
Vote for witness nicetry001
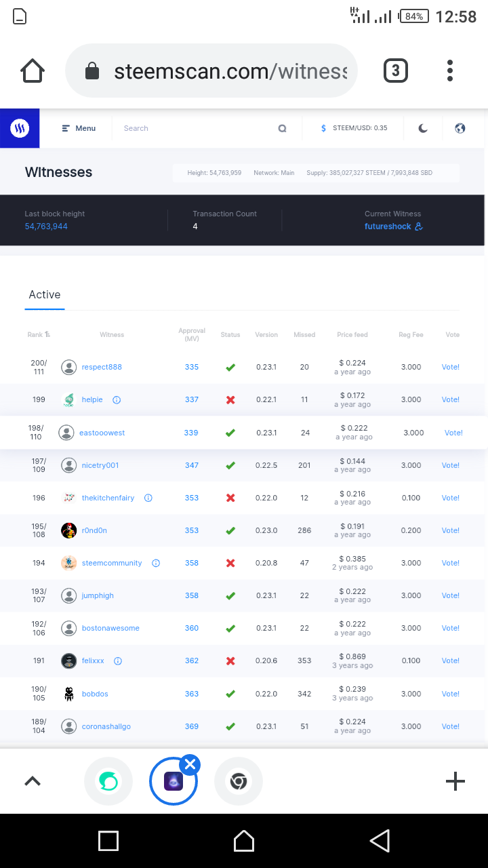(x=451, y=465)
